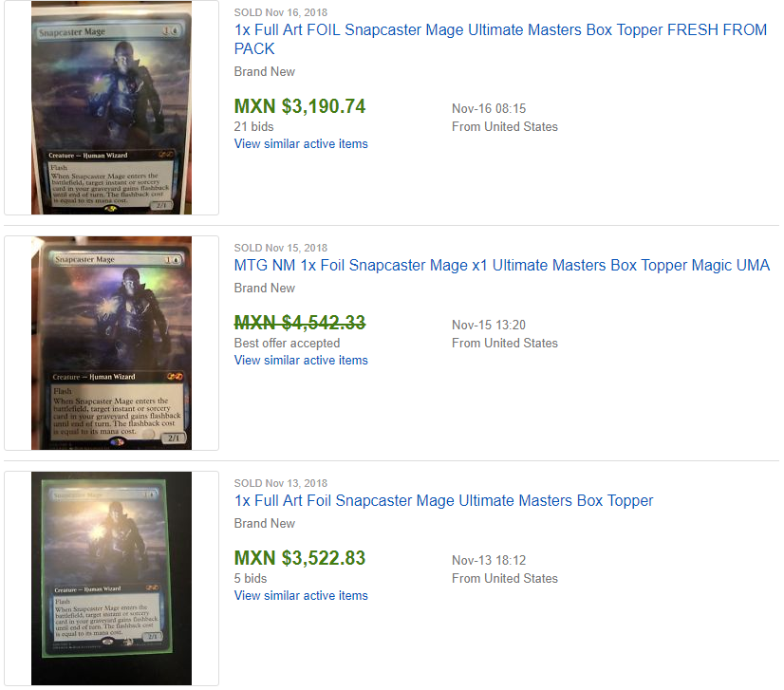Click the '21 bids' count

[254, 126]
